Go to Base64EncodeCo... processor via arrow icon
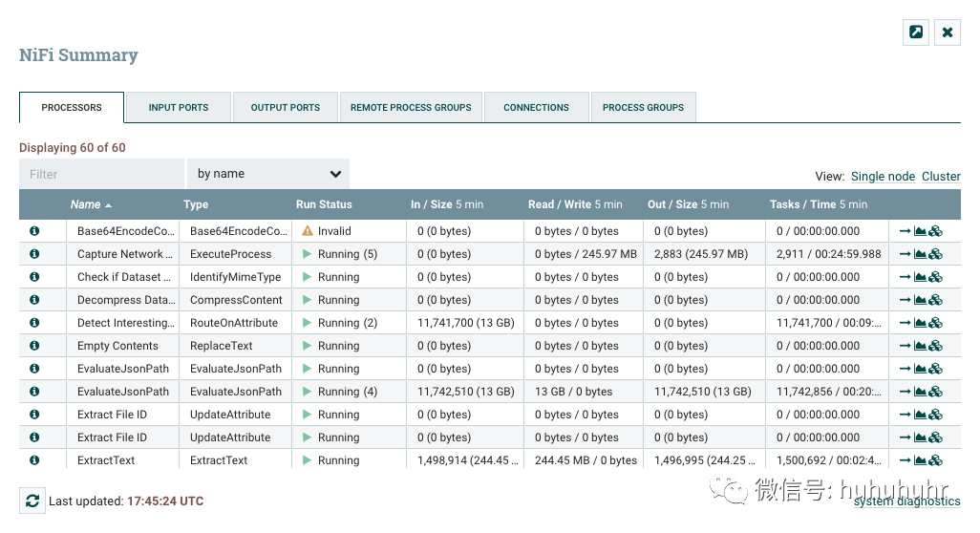Screen dimensions: 980x533 coord(905,231)
